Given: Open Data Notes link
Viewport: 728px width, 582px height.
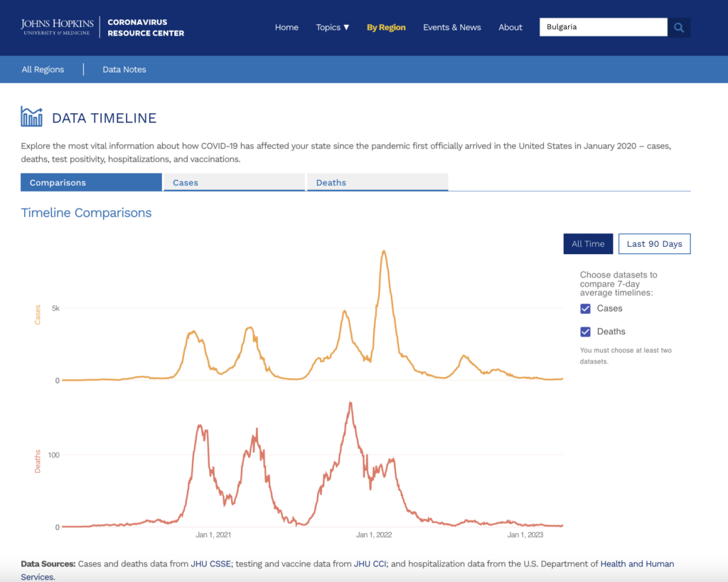Looking at the screenshot, I should click(124, 70).
